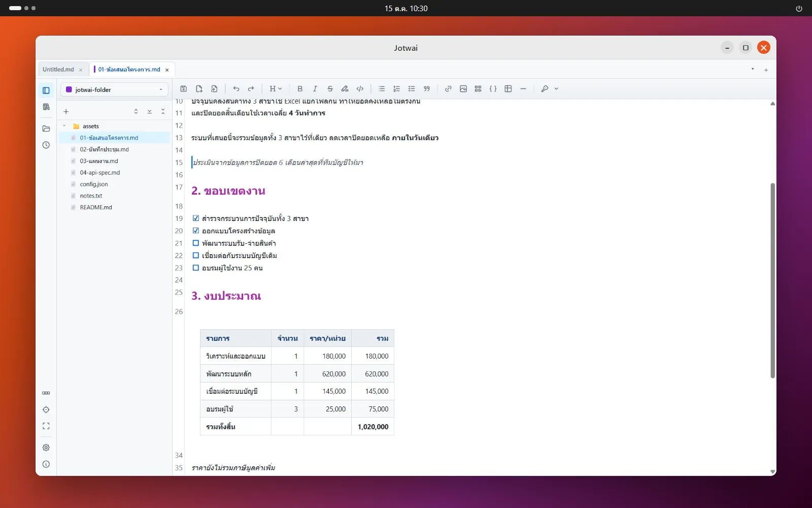The width and height of the screenshot is (812, 508).
Task: Insert an image
Action: coord(463,89)
